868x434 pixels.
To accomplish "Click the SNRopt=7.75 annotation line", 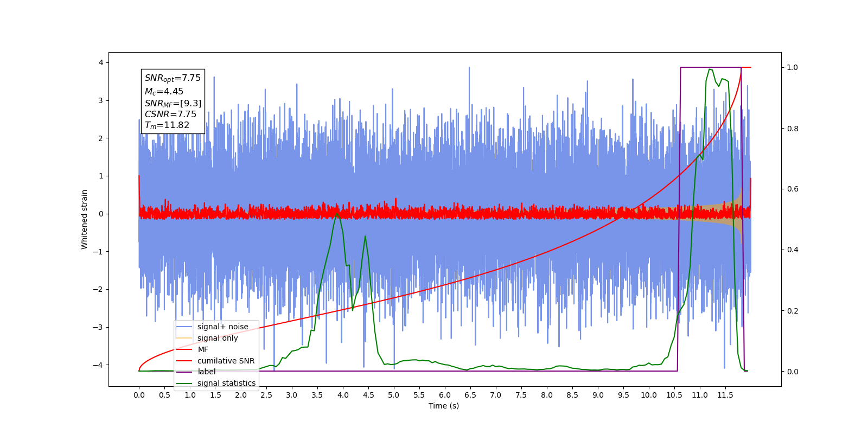I will click(173, 78).
